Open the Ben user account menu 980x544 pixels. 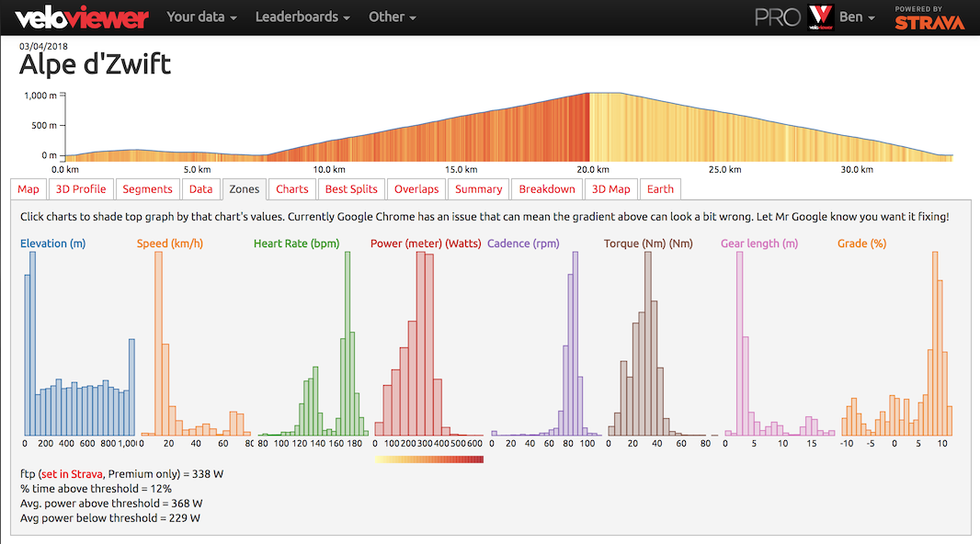click(857, 17)
